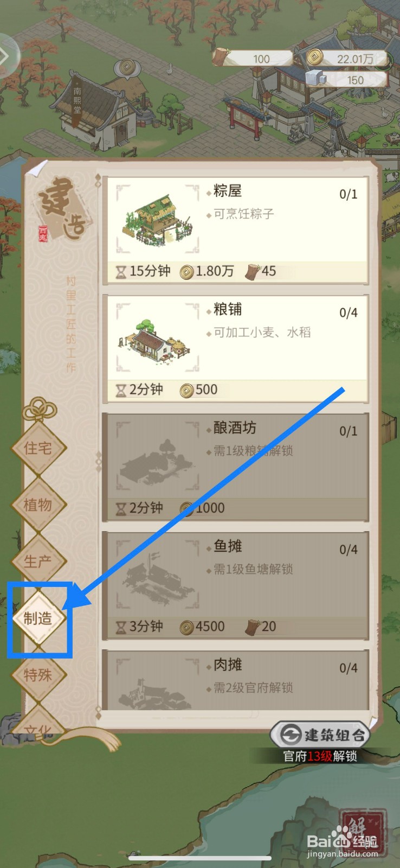Open the 生产 category tab
The height and width of the screenshot is (868, 400).
tap(38, 561)
